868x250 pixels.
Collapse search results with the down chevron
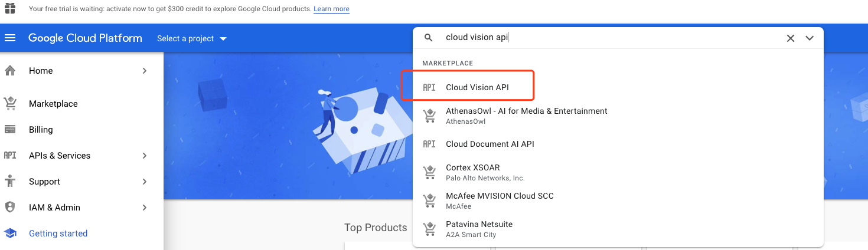point(810,38)
